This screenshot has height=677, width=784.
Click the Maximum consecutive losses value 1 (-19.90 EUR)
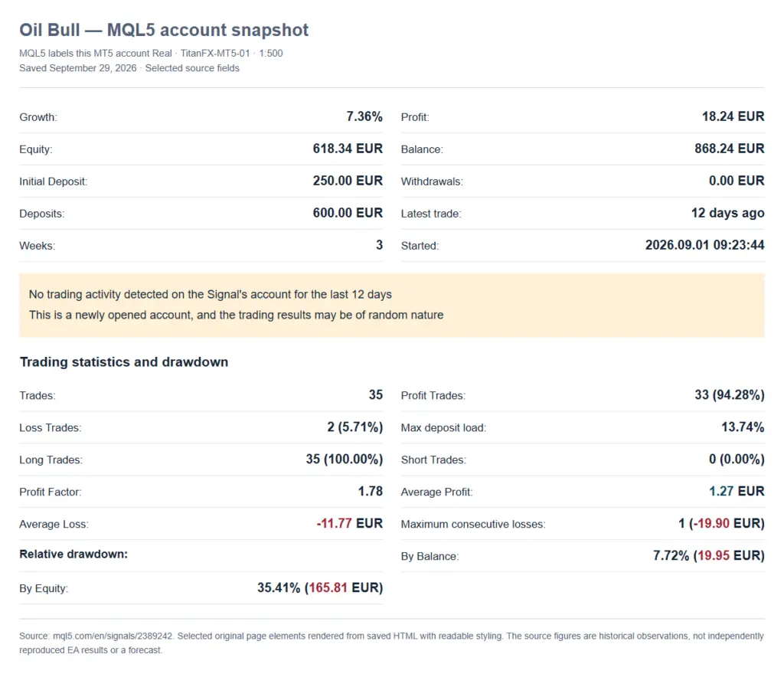point(721,524)
